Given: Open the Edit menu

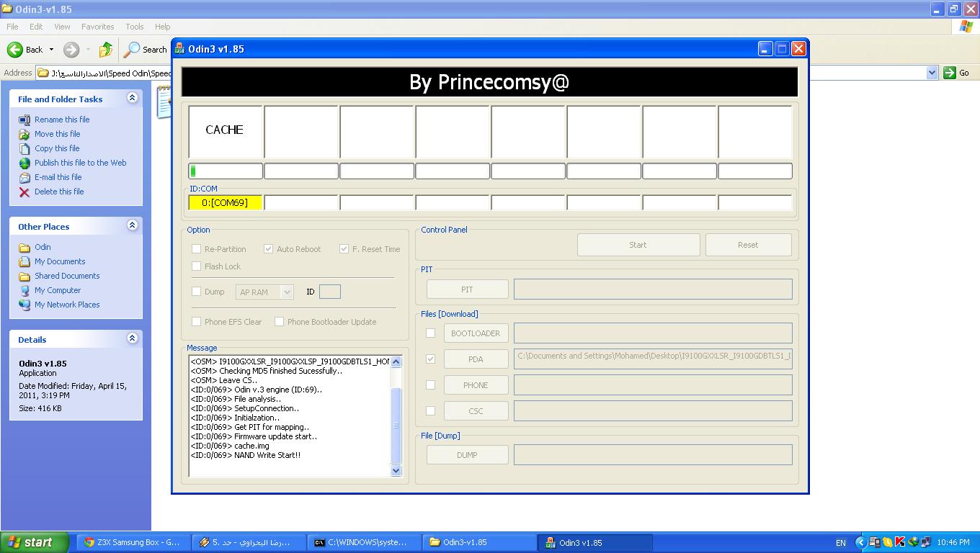Looking at the screenshot, I should click(x=36, y=27).
